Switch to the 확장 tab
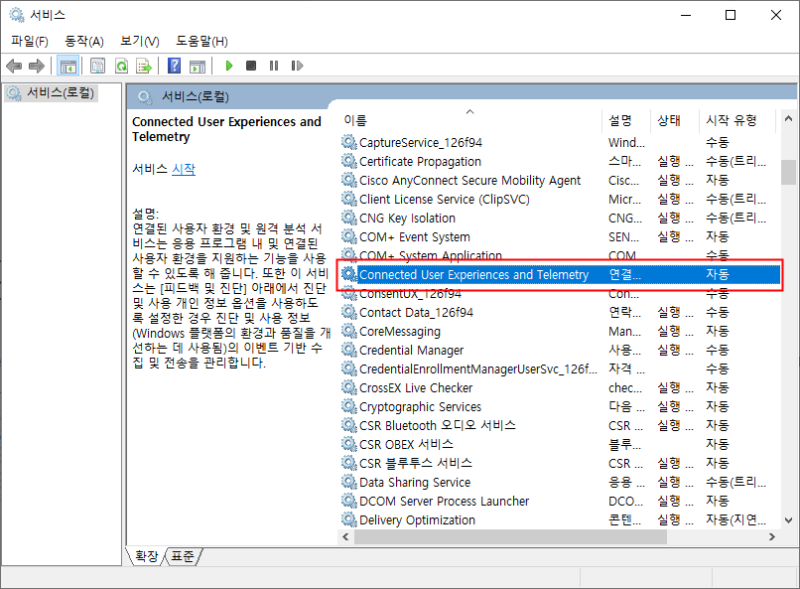The image size is (800, 589). coord(146,556)
